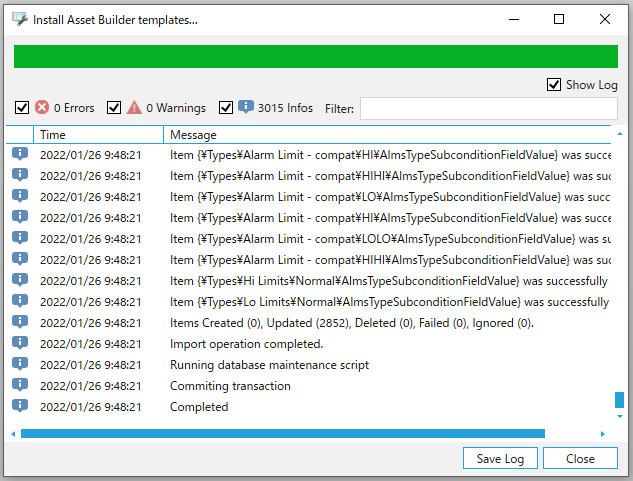Click info icon beside Committing transaction row
Image resolution: width=633 pixels, height=481 pixels.
point(20,385)
